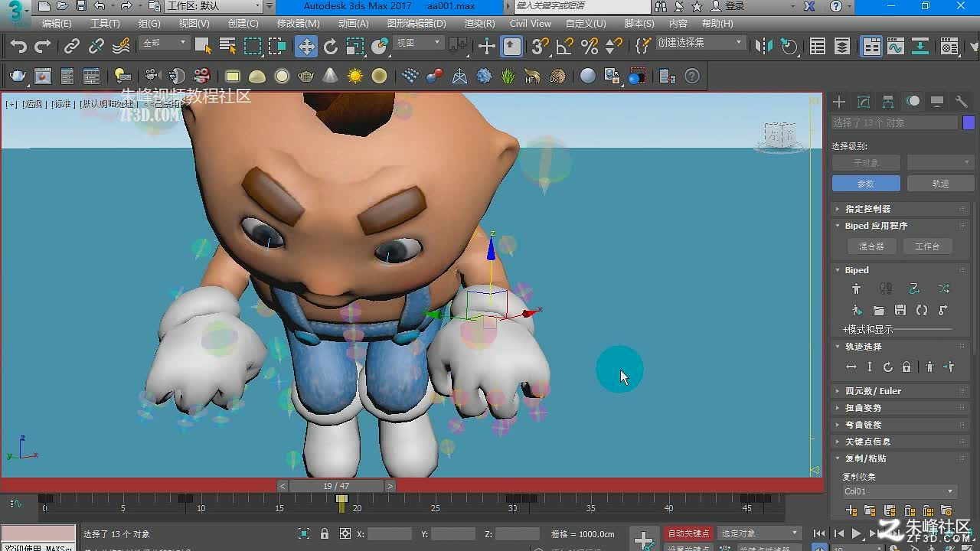Viewport: 980px width, 551px height.
Task: Activate the Select and Scale tool
Action: [x=355, y=47]
